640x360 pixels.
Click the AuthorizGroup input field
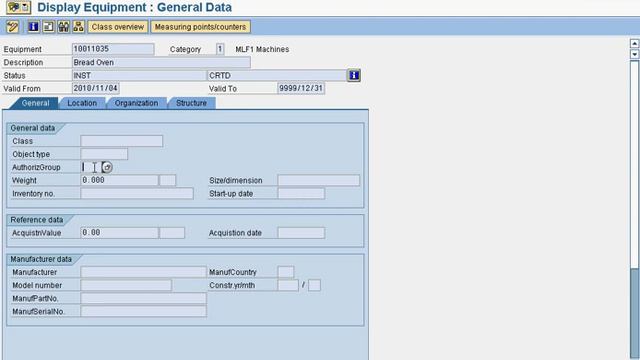[x=91, y=167]
